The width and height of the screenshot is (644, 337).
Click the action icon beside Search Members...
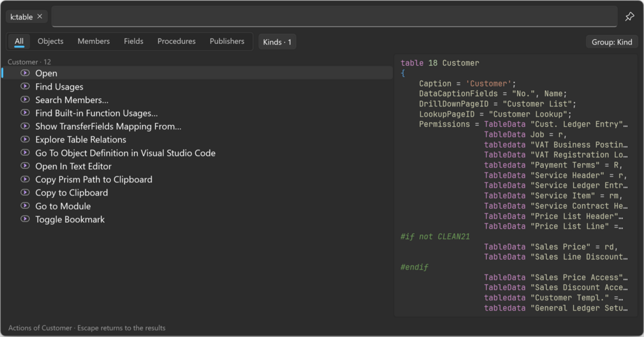tap(25, 99)
